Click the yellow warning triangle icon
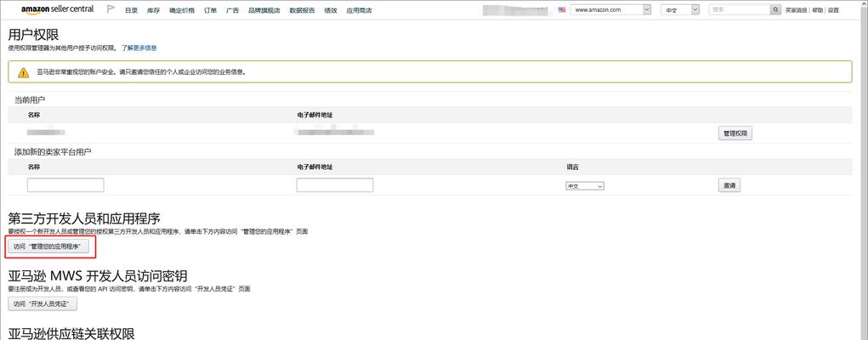This screenshot has height=340, width=868. pyautogui.click(x=23, y=72)
